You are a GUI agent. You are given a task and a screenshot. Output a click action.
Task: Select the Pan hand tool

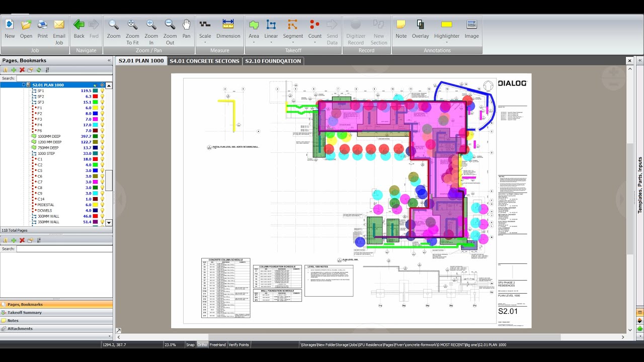[x=186, y=29]
